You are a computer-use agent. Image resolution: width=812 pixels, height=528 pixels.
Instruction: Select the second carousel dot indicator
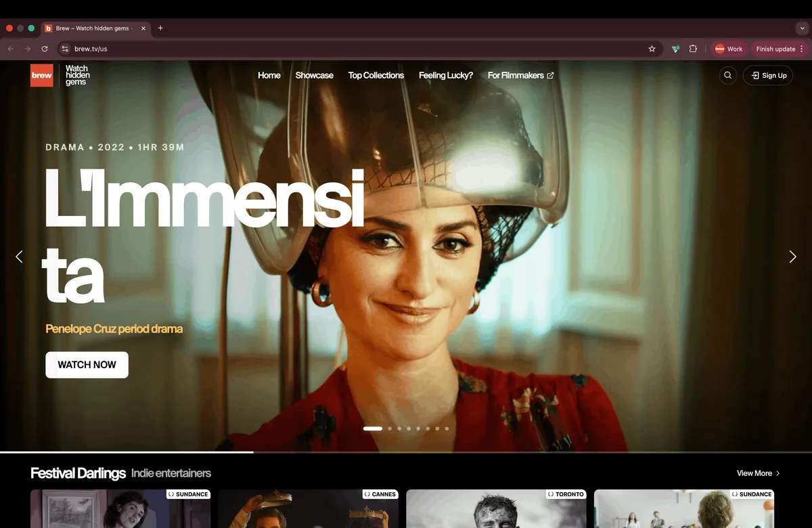(390, 428)
